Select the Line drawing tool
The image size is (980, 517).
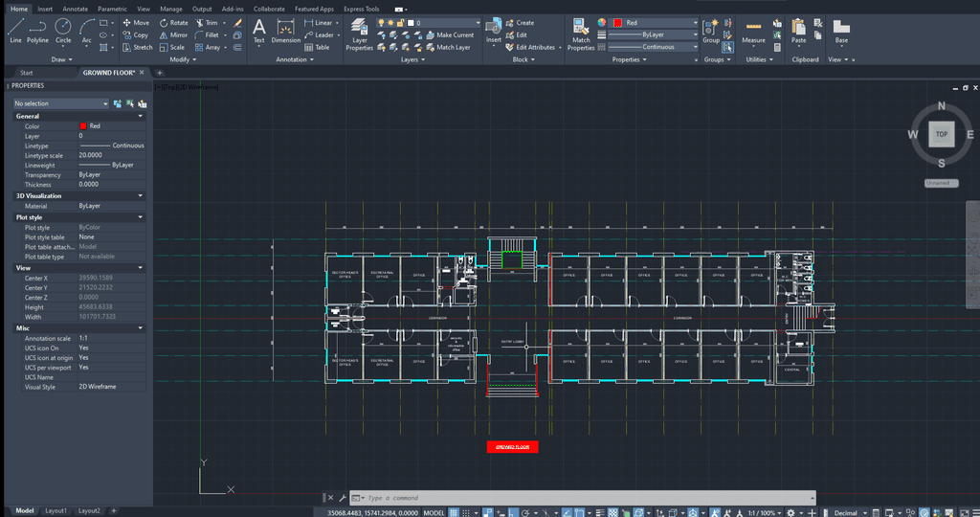pyautogui.click(x=15, y=30)
